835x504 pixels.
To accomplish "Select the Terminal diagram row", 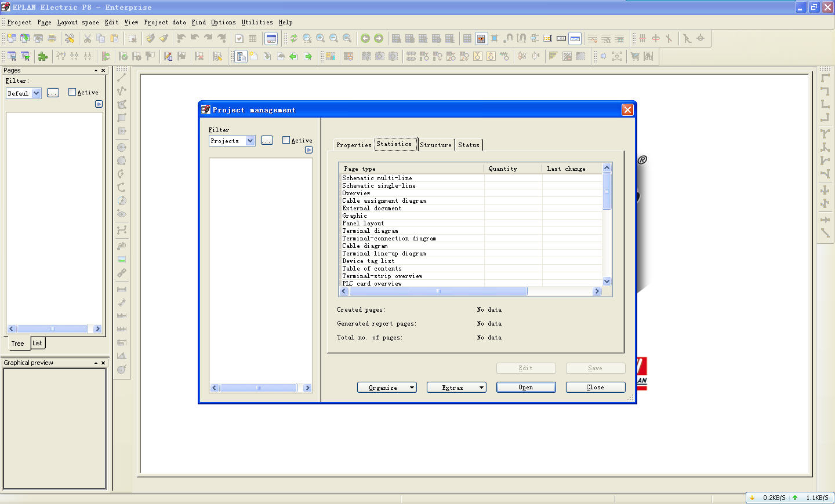I will (471, 231).
